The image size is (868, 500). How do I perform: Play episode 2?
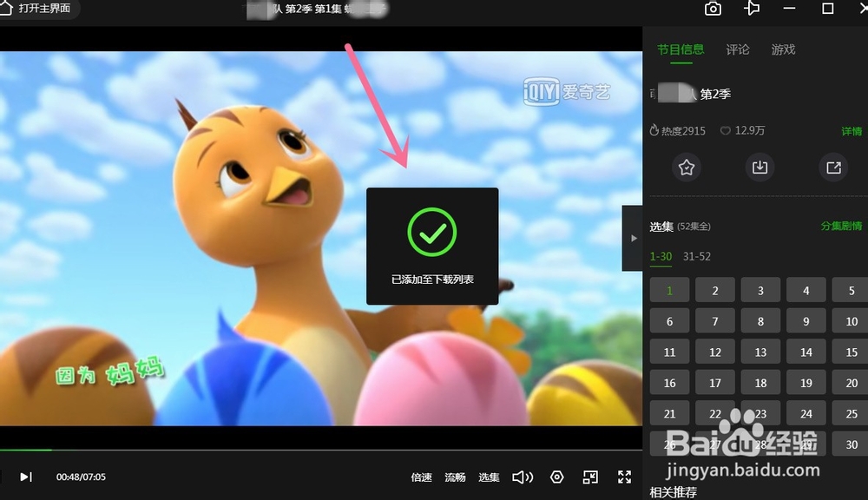click(x=715, y=290)
